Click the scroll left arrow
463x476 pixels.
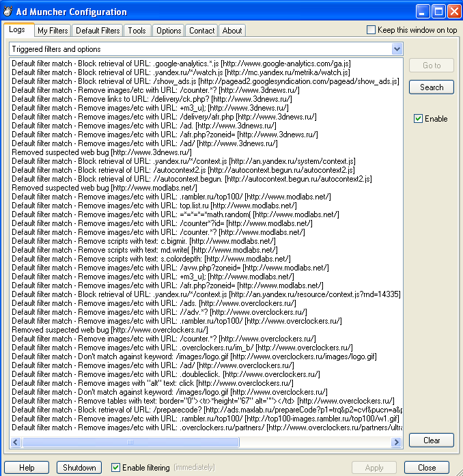[16, 442]
